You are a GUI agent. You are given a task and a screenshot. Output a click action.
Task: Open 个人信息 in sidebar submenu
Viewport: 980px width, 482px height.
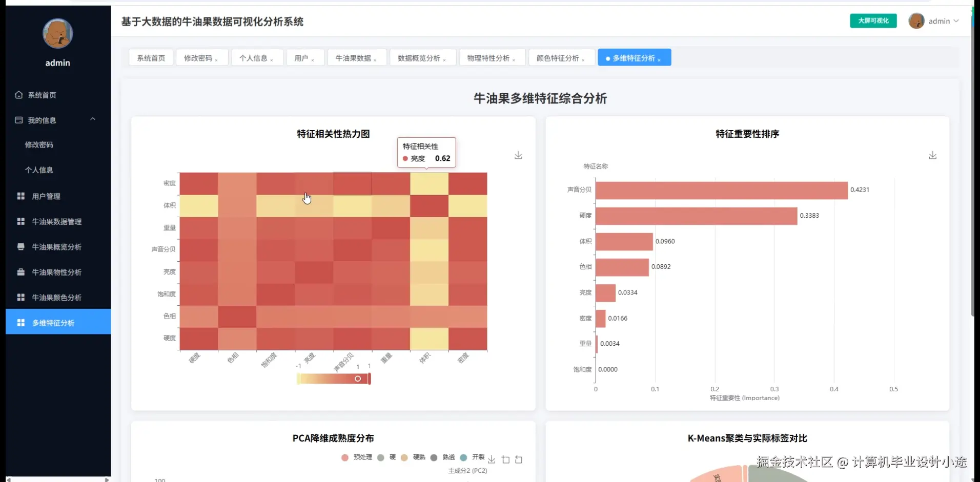point(39,170)
